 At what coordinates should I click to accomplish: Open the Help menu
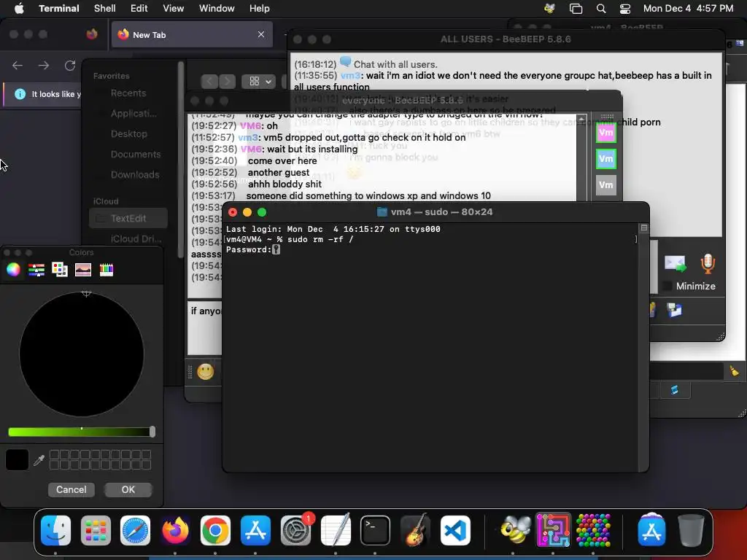tap(260, 9)
